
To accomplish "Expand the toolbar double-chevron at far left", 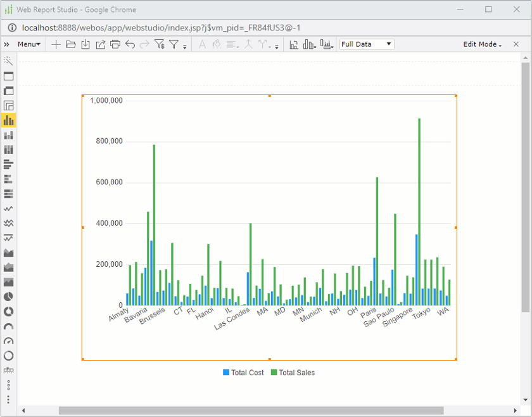I will click(7, 44).
